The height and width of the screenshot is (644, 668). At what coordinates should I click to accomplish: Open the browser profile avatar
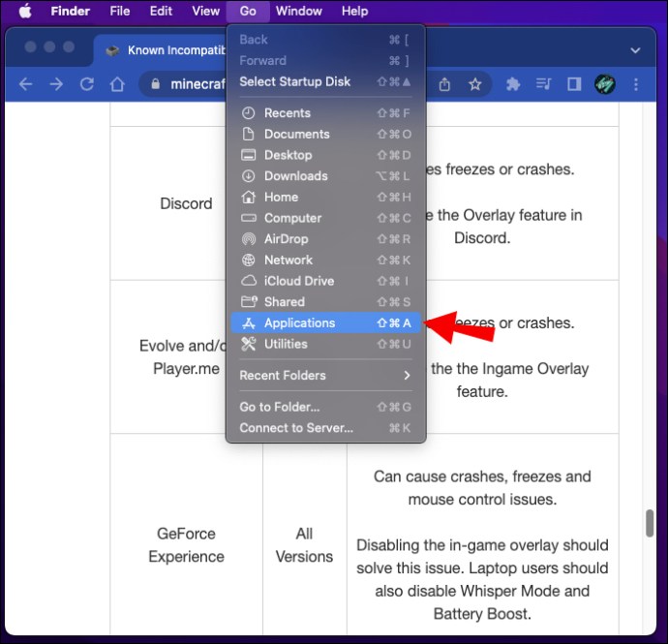pos(604,84)
